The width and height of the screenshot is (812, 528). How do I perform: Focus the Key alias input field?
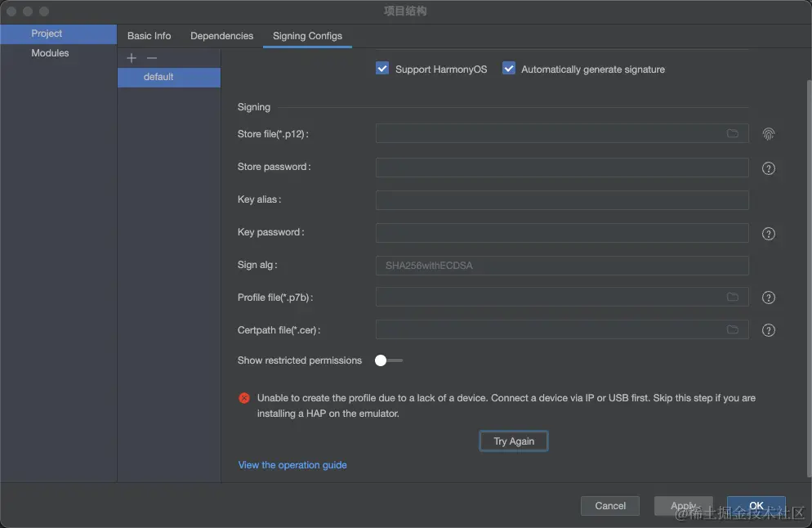point(562,200)
